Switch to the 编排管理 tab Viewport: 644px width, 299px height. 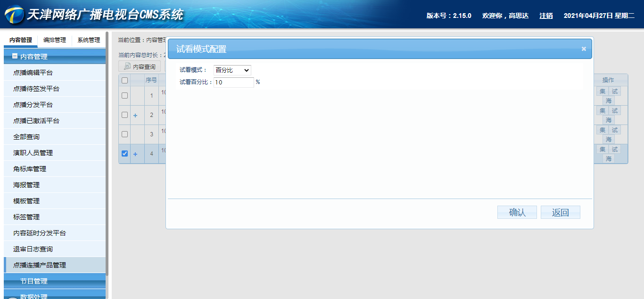[55, 40]
